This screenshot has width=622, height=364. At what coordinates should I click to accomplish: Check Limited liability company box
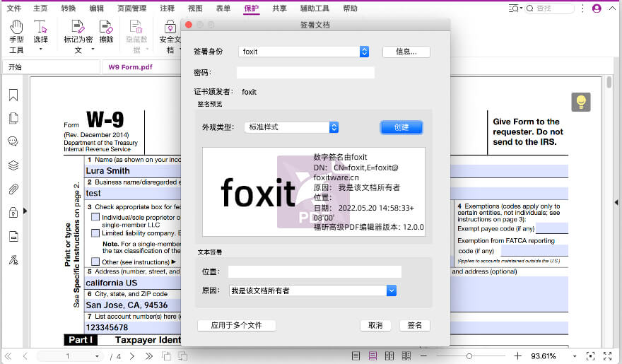(x=95, y=233)
